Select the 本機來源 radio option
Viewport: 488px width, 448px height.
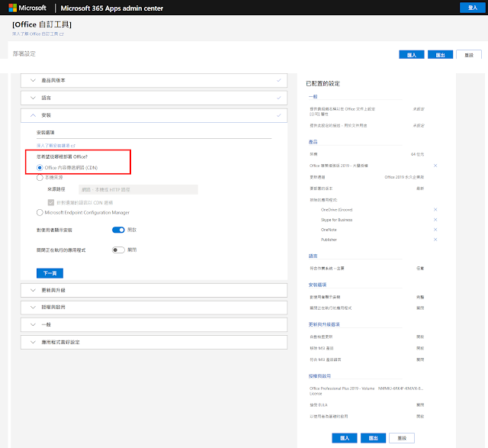coord(40,178)
